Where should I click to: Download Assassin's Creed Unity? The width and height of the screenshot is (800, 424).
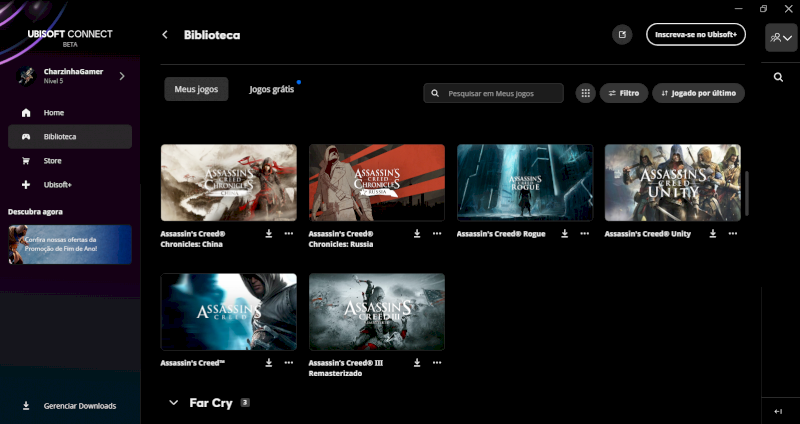713,233
